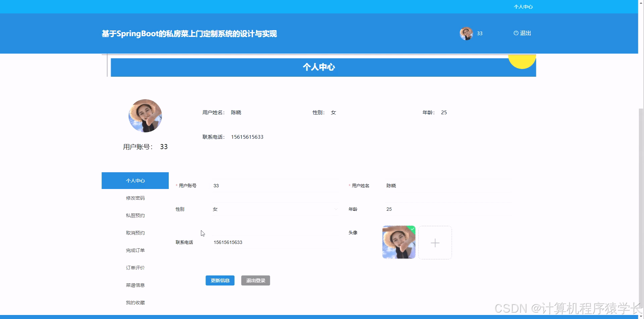Image resolution: width=644 pixels, height=319 pixels.
Task: Click the scrollbar up arrow at top right
Action: pyautogui.click(x=641, y=3)
